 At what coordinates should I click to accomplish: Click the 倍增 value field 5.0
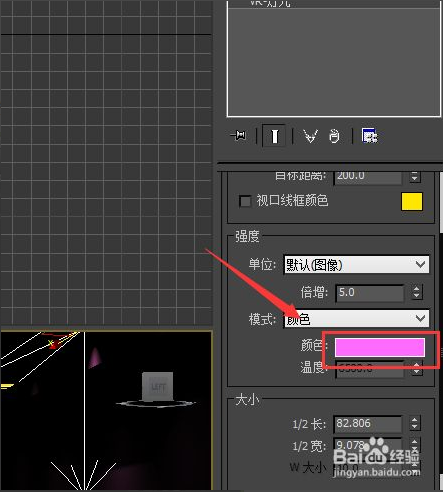click(x=369, y=293)
